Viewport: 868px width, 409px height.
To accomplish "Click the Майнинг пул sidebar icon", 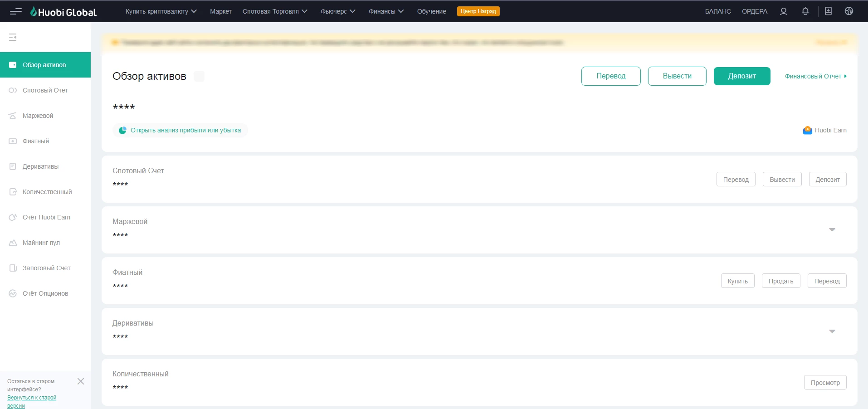I will pos(13,243).
